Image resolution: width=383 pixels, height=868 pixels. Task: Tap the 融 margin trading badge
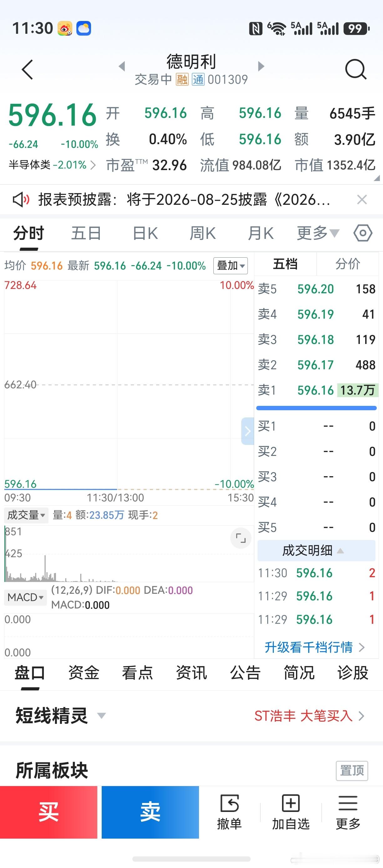click(x=182, y=80)
